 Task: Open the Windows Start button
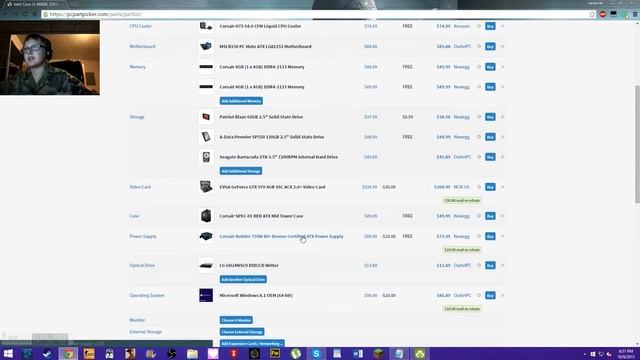tap(8, 353)
